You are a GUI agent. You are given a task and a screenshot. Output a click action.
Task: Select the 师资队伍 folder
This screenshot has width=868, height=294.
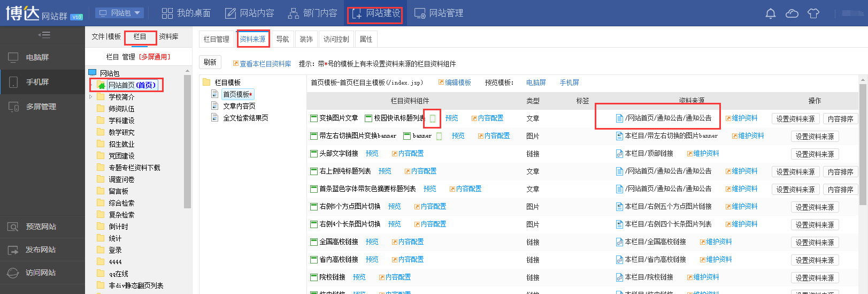pyautogui.click(x=121, y=109)
